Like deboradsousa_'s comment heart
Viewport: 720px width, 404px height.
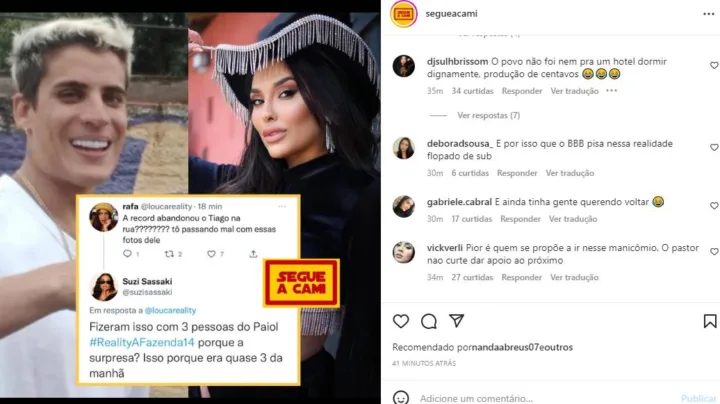tap(714, 147)
